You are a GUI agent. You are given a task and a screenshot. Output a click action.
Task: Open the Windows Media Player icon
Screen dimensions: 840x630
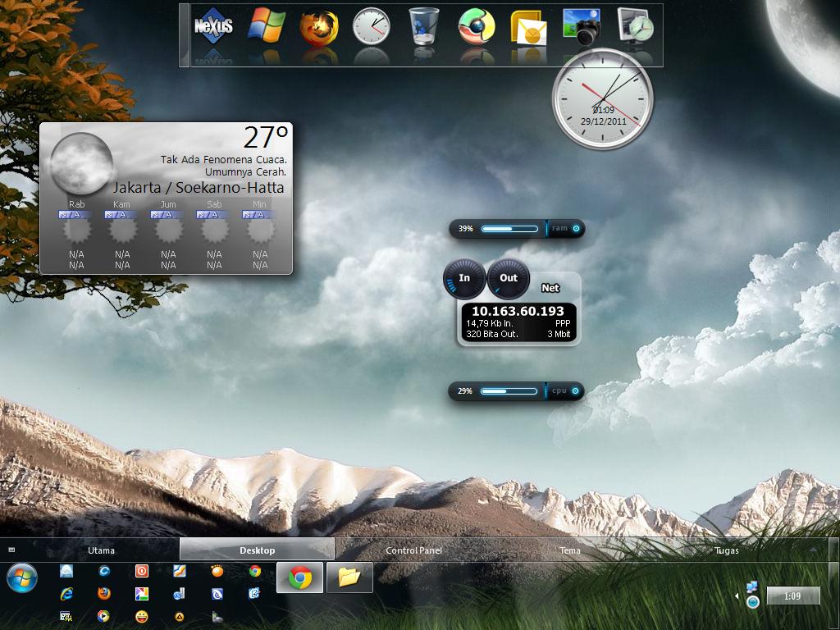(x=103, y=617)
